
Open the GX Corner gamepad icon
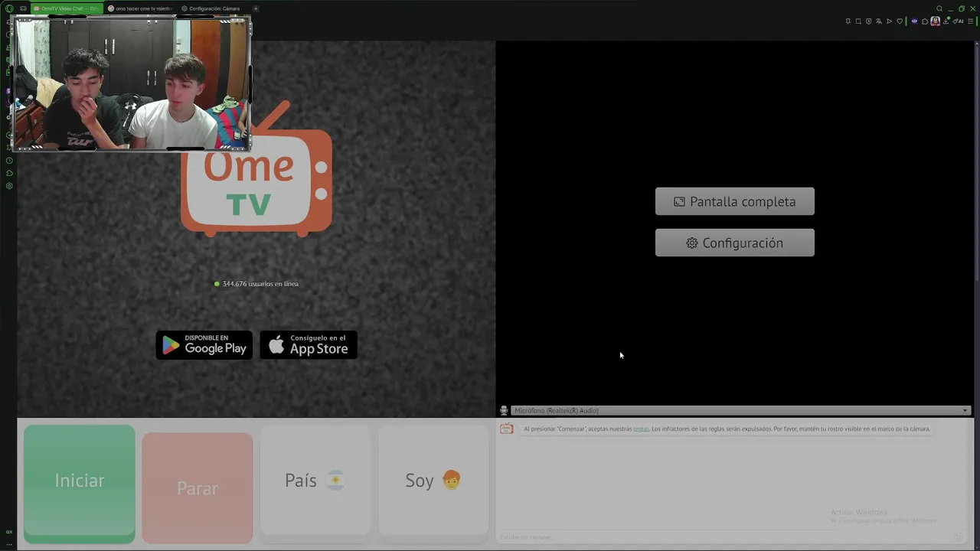point(24,8)
